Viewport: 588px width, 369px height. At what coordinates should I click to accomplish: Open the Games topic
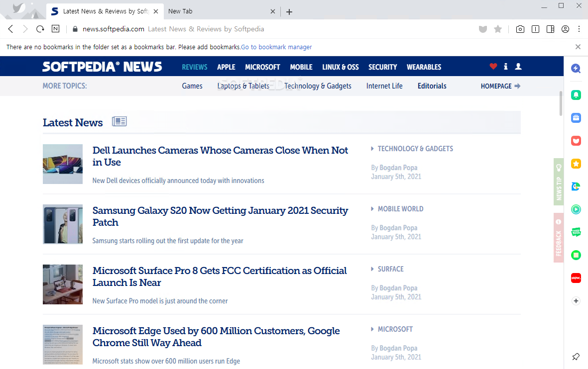pos(192,86)
